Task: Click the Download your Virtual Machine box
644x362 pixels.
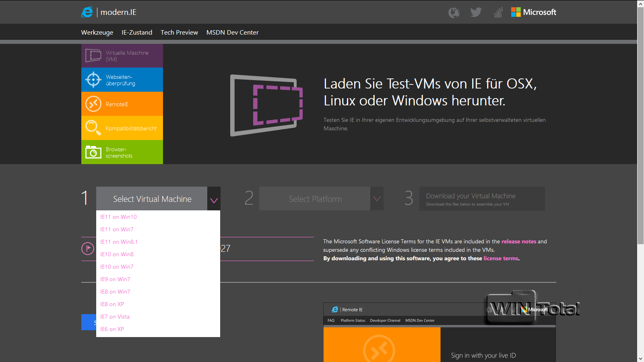Action: 482,199
